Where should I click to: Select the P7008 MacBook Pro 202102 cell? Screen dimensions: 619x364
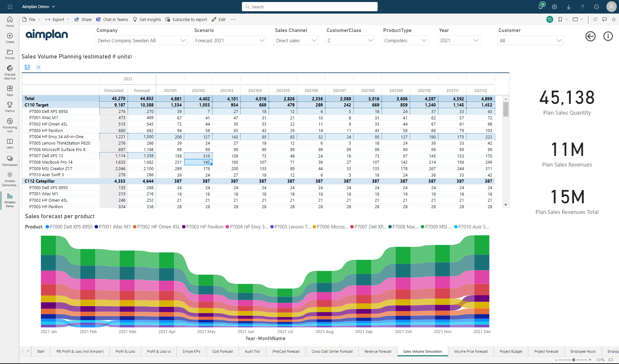point(198,162)
